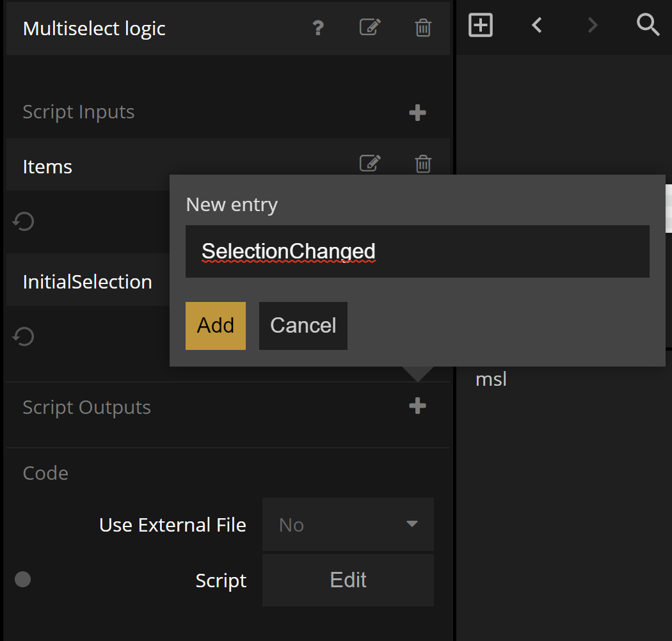This screenshot has width=672, height=641.
Task: Go forward with the right chevron
Action: [x=593, y=26]
